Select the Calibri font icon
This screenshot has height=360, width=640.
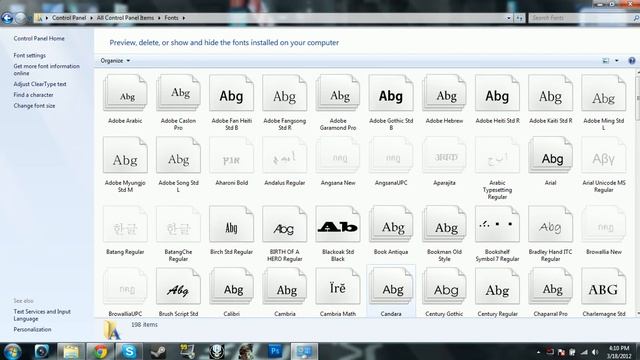tap(231, 287)
